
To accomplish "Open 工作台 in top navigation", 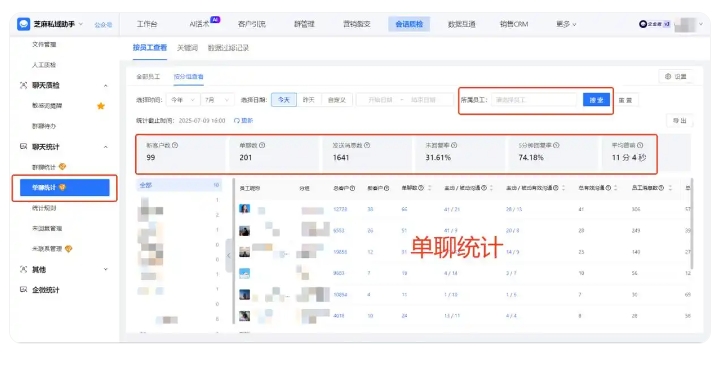I will point(147,24).
